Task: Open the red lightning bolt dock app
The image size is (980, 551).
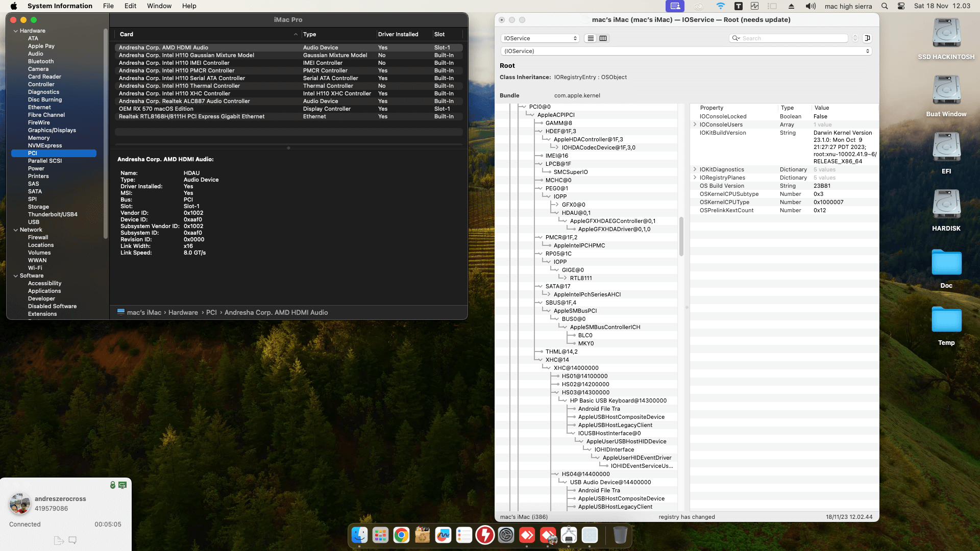Action: (x=485, y=535)
